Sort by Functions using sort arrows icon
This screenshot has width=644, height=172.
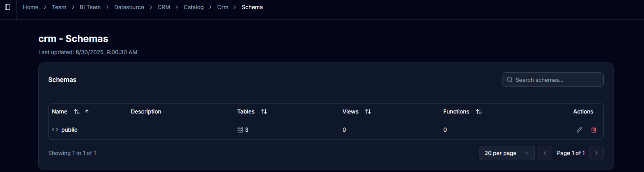(x=479, y=112)
